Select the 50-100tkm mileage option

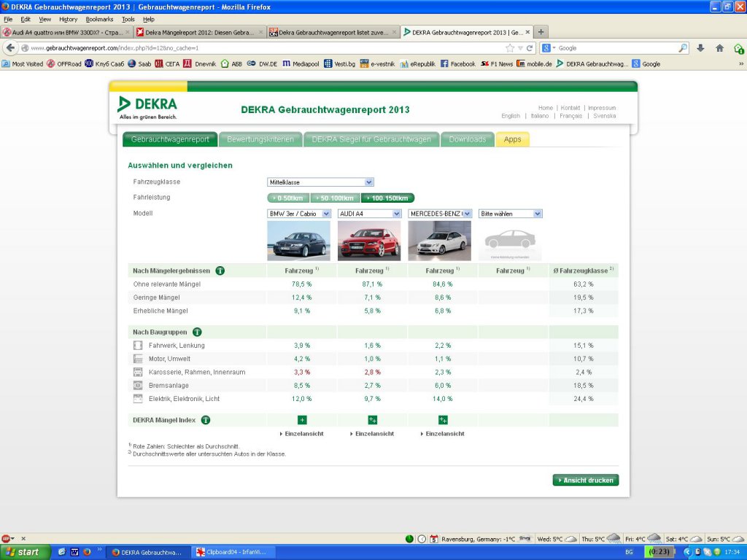click(336, 198)
